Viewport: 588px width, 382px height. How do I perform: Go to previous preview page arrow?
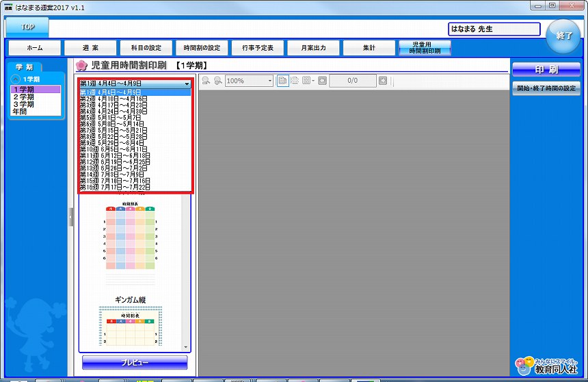pyautogui.click(x=322, y=80)
